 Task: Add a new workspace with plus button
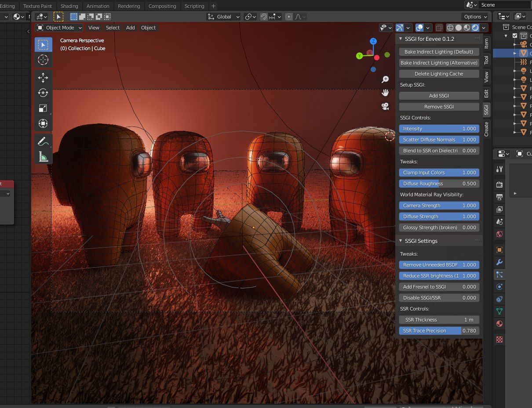tap(213, 6)
